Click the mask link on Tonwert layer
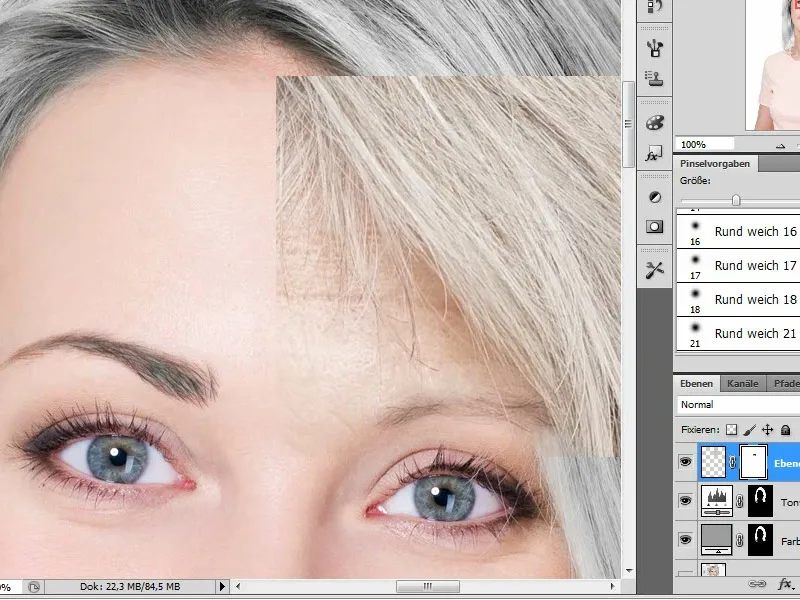The width and height of the screenshot is (800, 600). (739, 502)
